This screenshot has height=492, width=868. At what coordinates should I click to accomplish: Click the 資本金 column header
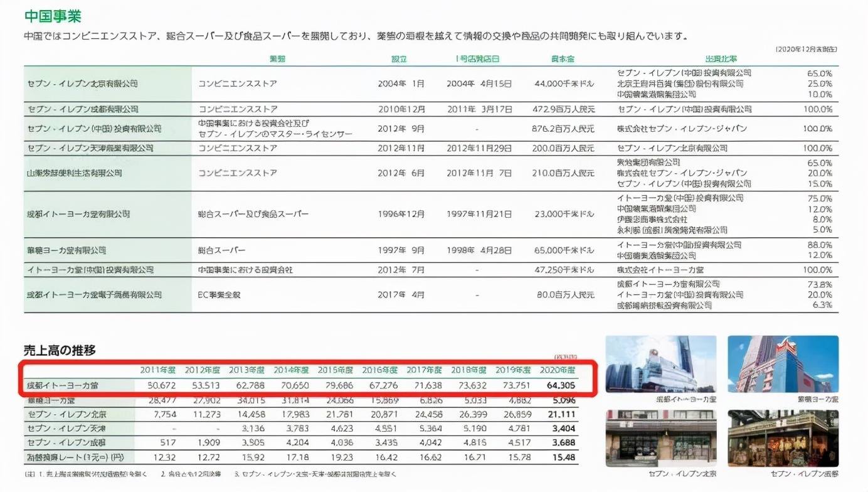tap(563, 59)
